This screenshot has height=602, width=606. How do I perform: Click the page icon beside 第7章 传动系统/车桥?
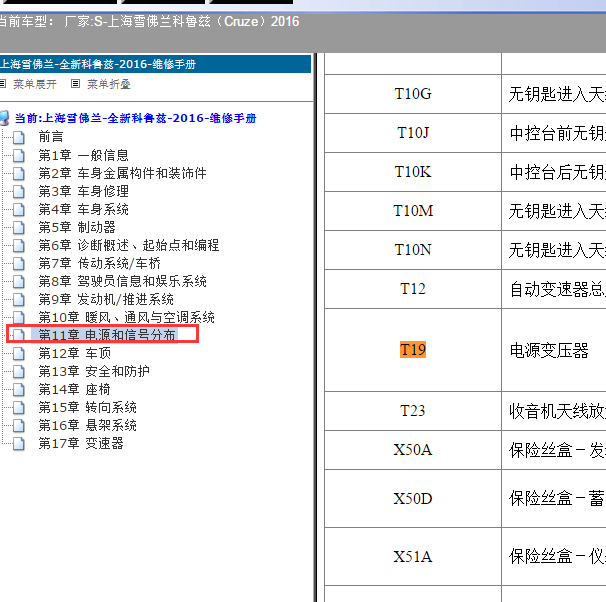click(x=19, y=264)
